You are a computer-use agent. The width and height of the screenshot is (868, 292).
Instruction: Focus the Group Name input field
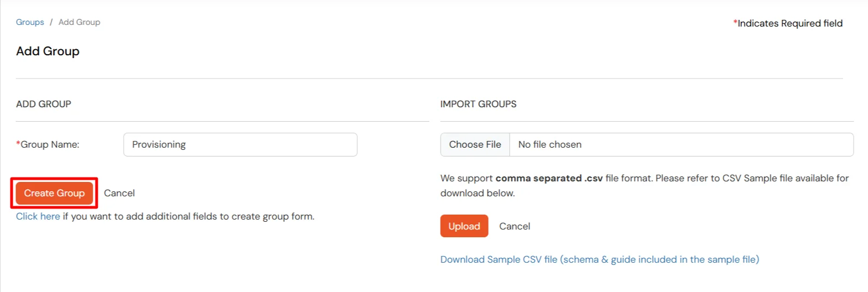tap(240, 144)
